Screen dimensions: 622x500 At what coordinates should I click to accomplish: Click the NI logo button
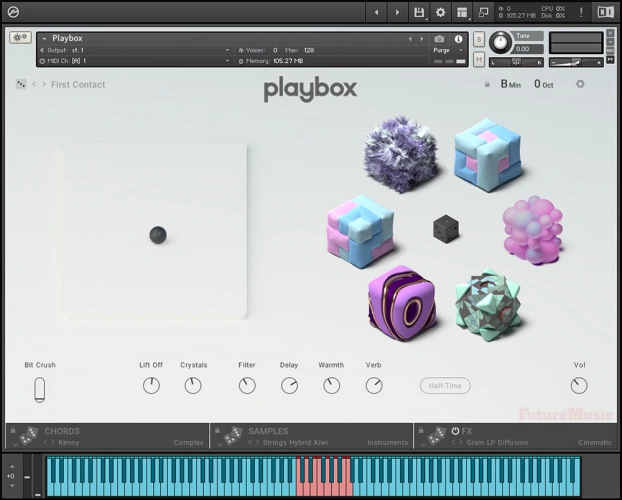(x=605, y=12)
